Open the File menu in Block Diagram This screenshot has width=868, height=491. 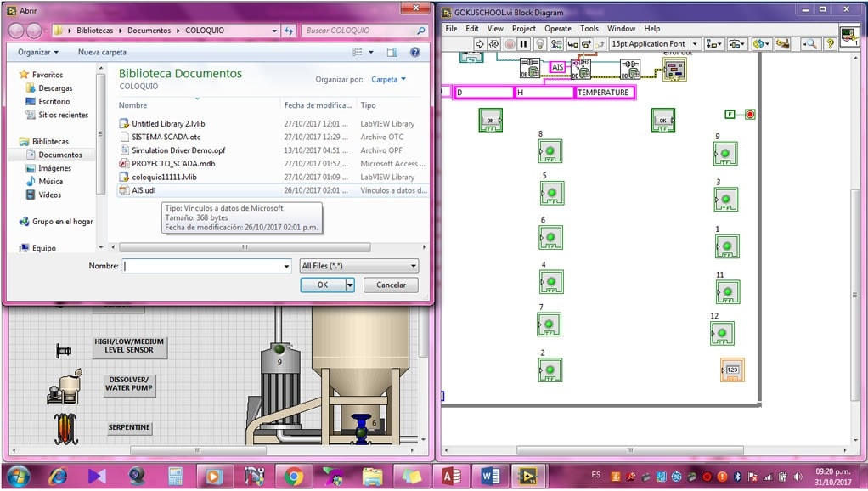[x=451, y=29]
